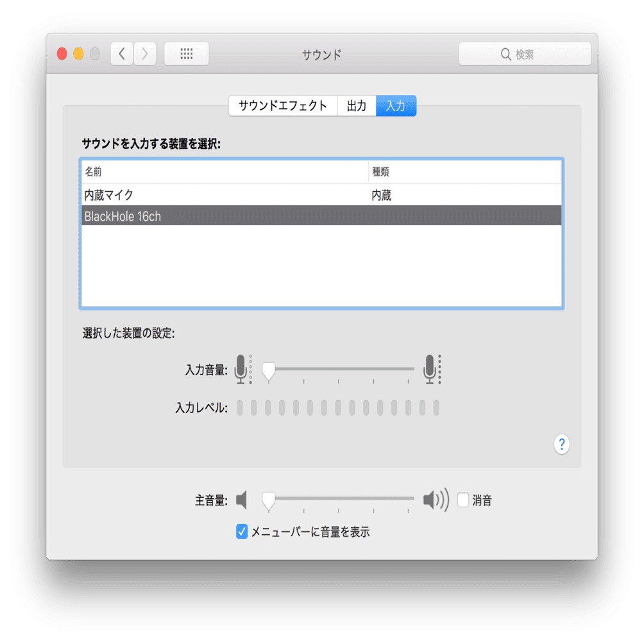Open the help via the question mark icon
The height and width of the screenshot is (644, 644).
[561, 444]
